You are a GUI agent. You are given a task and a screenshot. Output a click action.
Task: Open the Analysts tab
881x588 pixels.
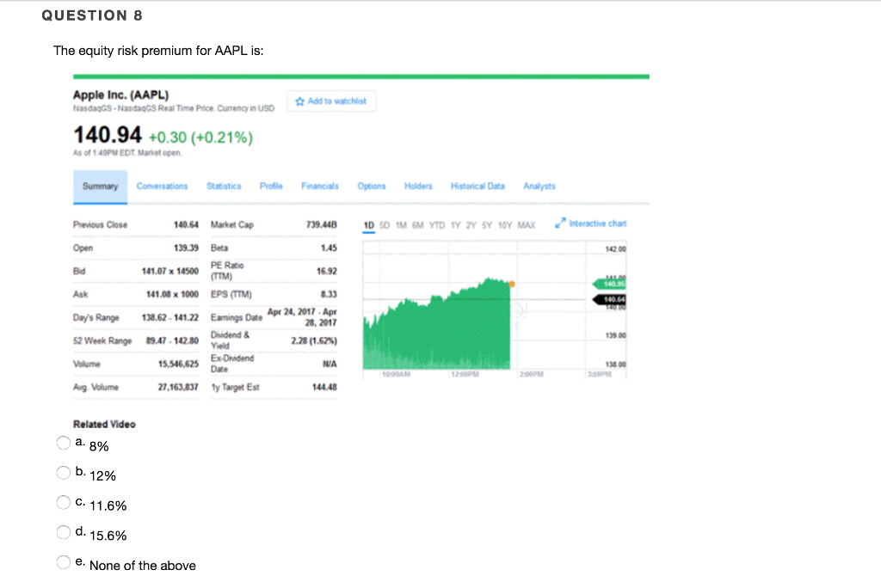point(539,186)
